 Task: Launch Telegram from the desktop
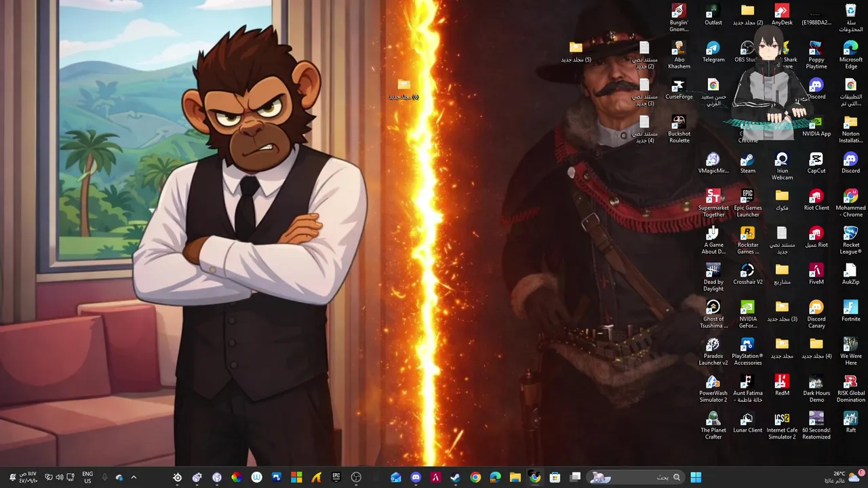713,52
